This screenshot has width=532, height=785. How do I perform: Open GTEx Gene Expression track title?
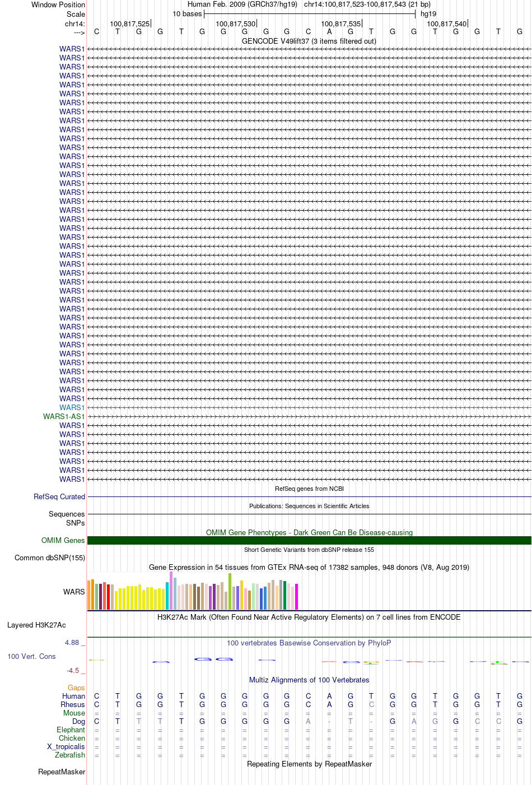click(x=309, y=567)
